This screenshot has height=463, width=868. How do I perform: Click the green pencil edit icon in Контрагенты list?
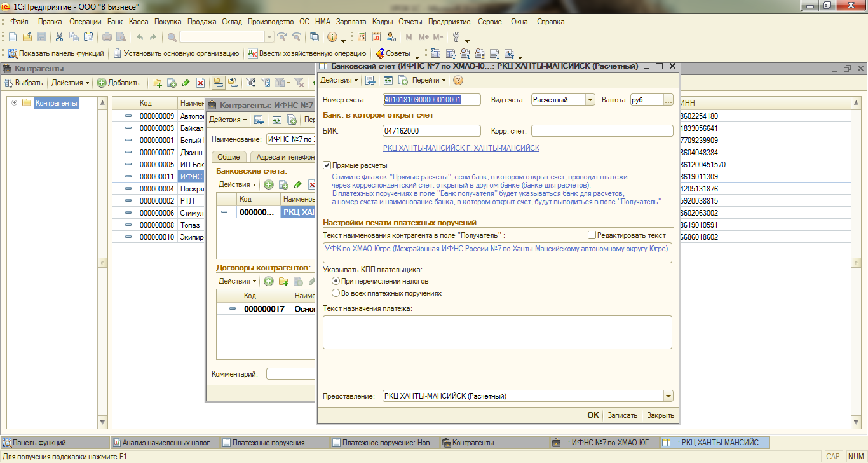(186, 83)
